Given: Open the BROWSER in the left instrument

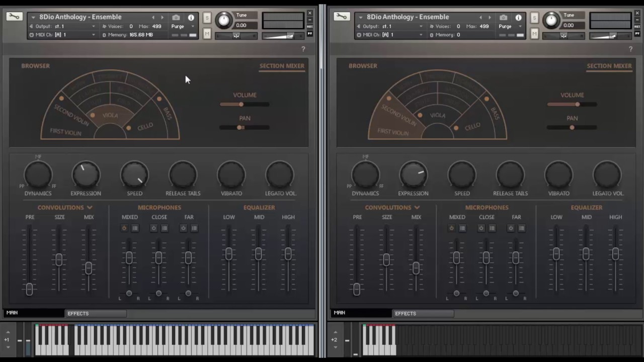Looking at the screenshot, I should click(35, 66).
